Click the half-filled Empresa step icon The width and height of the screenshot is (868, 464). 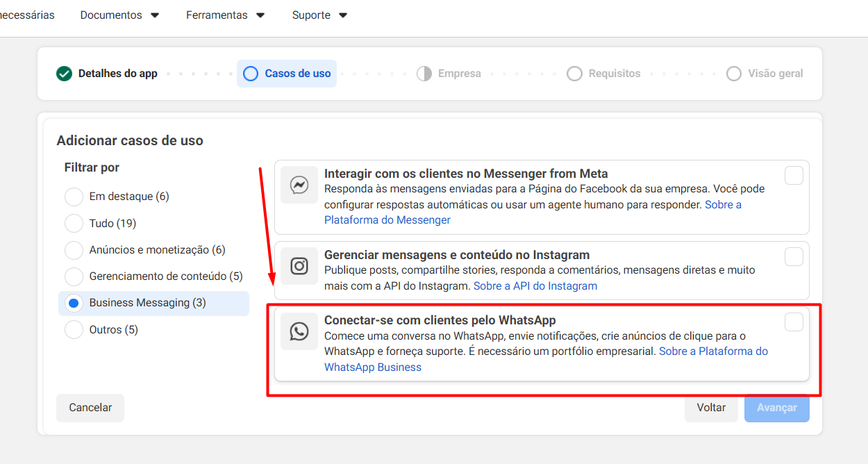(x=424, y=74)
